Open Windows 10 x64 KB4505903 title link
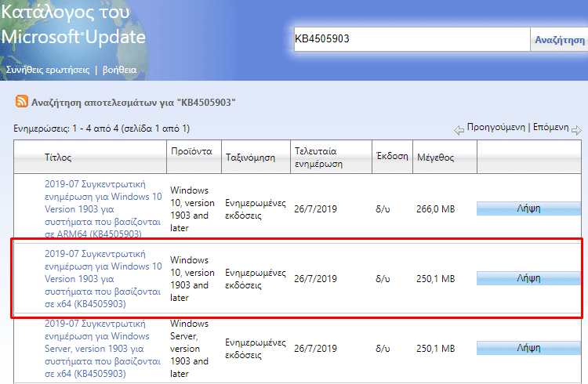588x384 pixels. pyautogui.click(x=103, y=279)
